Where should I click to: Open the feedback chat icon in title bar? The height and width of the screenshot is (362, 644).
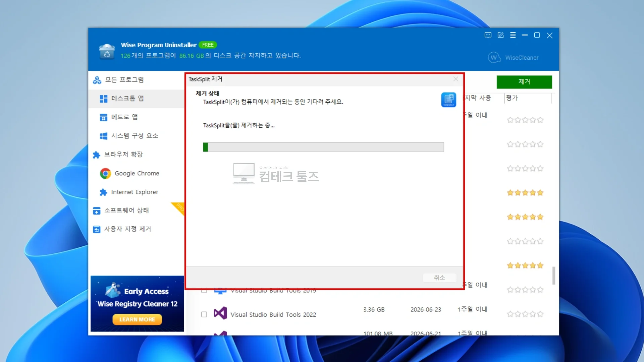pos(488,35)
